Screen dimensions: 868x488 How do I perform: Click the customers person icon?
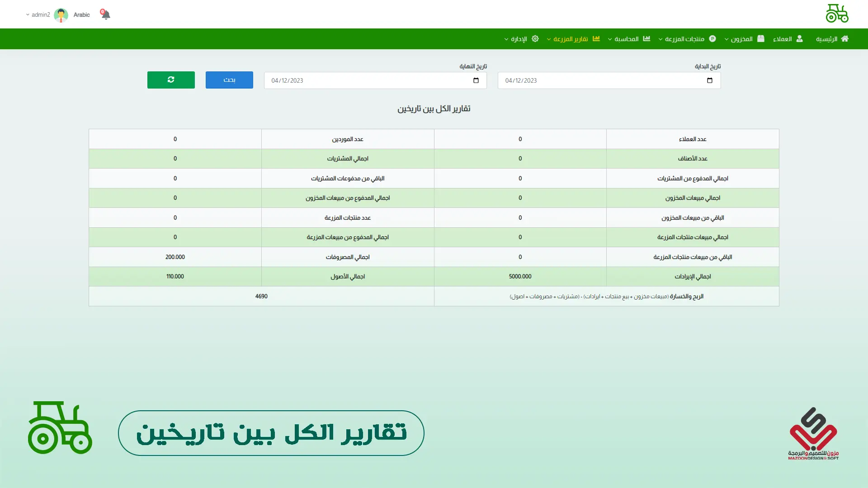(799, 39)
